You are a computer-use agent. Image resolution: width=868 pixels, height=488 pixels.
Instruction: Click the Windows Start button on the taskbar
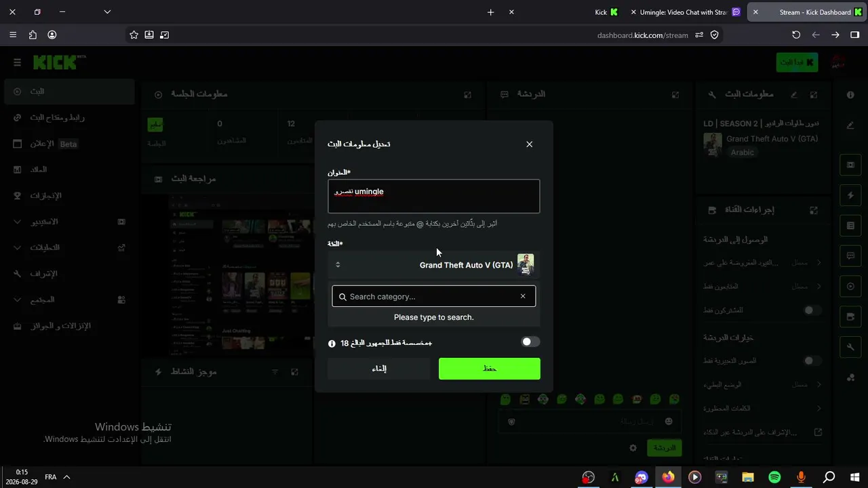click(854, 477)
